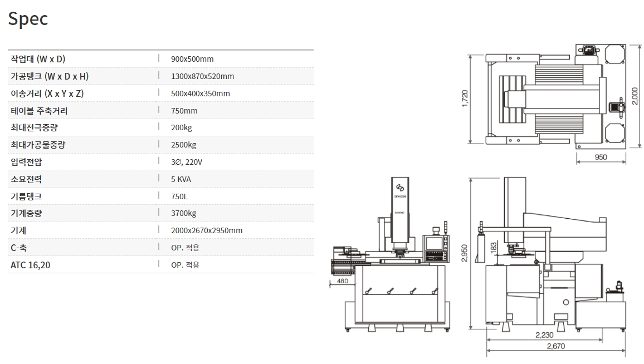Click the Spec heading
This screenshot has width=644, height=364.
[x=28, y=19]
